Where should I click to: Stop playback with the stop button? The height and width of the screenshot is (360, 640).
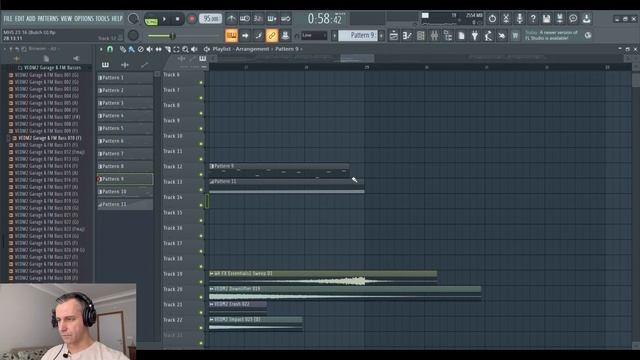[177, 19]
